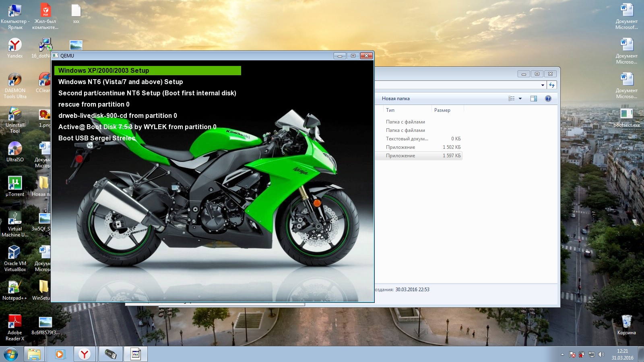Open the Yandex browser desktop shortcut
The image size is (644, 362).
[x=15, y=45]
